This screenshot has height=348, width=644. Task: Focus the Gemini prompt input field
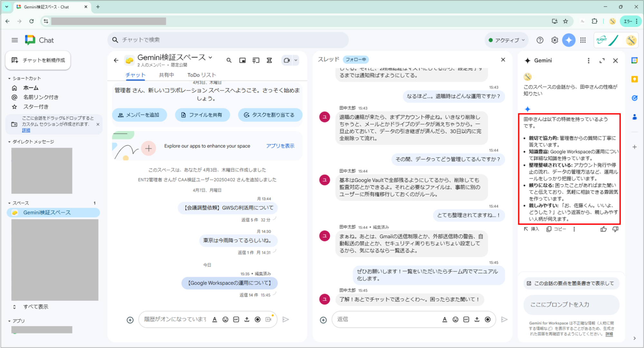571,304
